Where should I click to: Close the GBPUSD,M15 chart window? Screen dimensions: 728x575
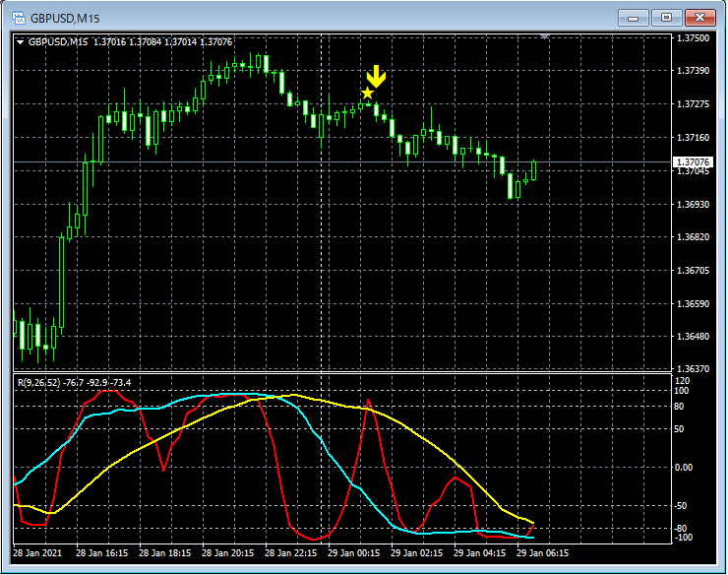(x=699, y=17)
